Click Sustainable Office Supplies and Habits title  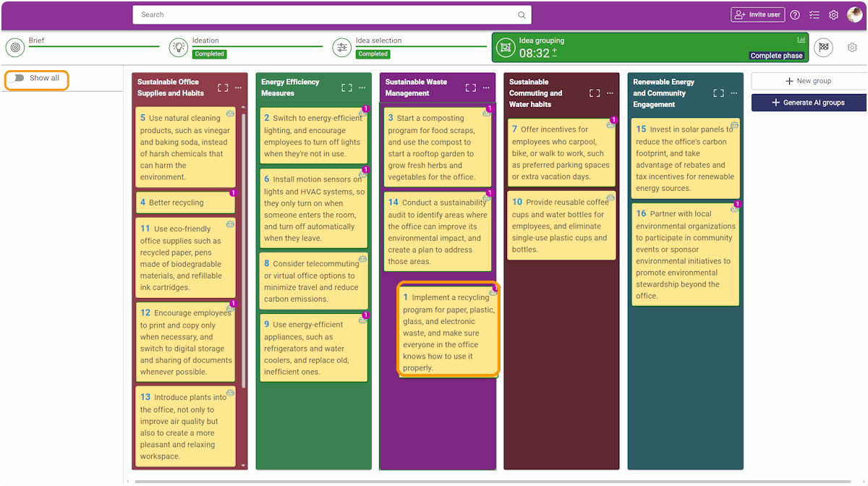[x=171, y=88]
